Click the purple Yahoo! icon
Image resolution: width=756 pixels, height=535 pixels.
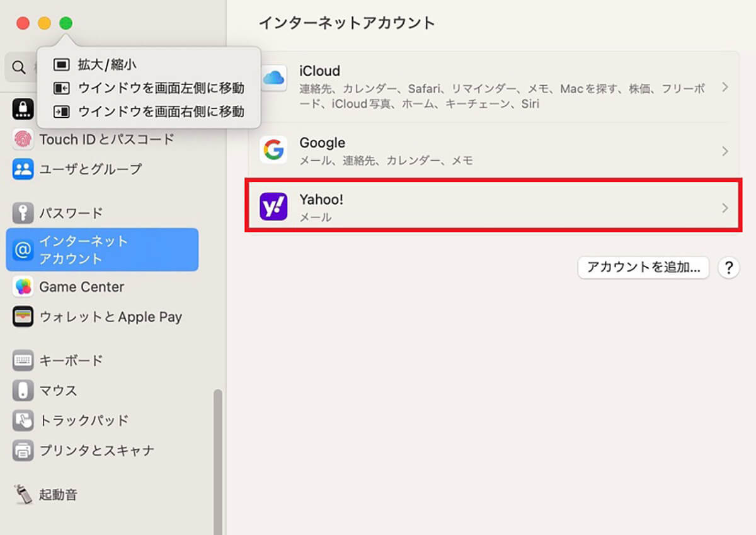click(x=273, y=207)
